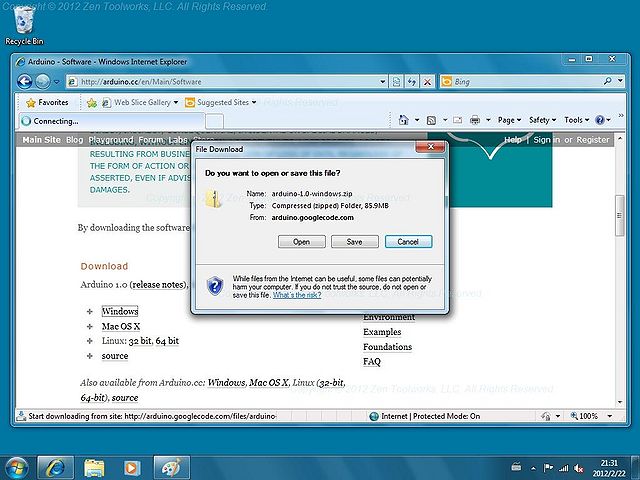
Task: Click the Add to Favorites Bar icon
Action: tap(92, 103)
